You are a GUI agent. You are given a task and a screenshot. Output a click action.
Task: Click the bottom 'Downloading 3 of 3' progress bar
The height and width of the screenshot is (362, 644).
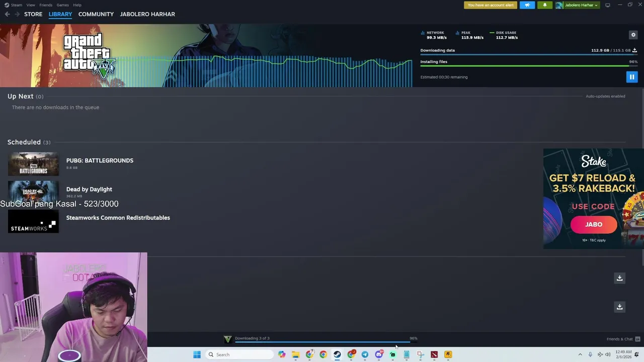point(326,342)
